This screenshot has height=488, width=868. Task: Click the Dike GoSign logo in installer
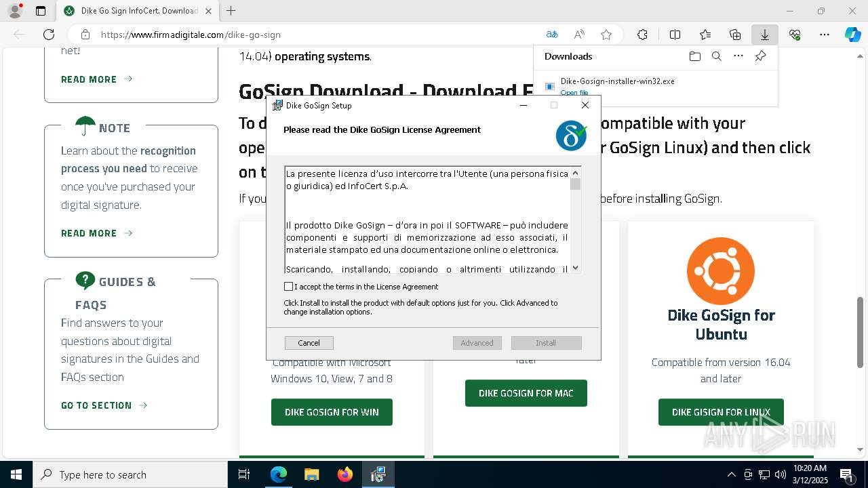(571, 135)
